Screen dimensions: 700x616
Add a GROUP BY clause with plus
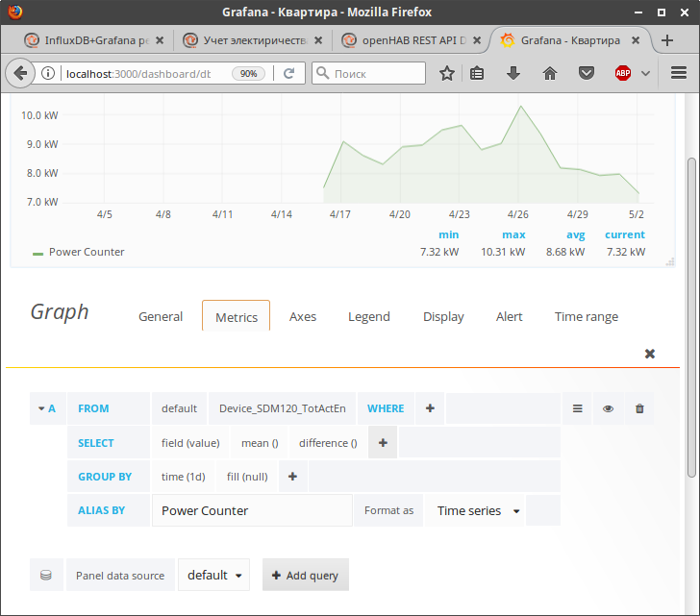click(x=293, y=477)
